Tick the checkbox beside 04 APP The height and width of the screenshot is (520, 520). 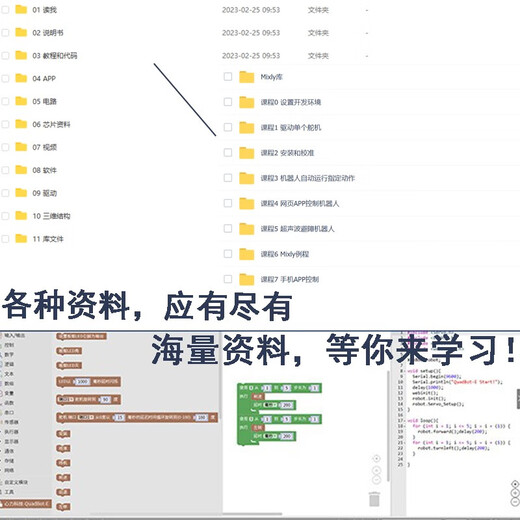[5, 78]
